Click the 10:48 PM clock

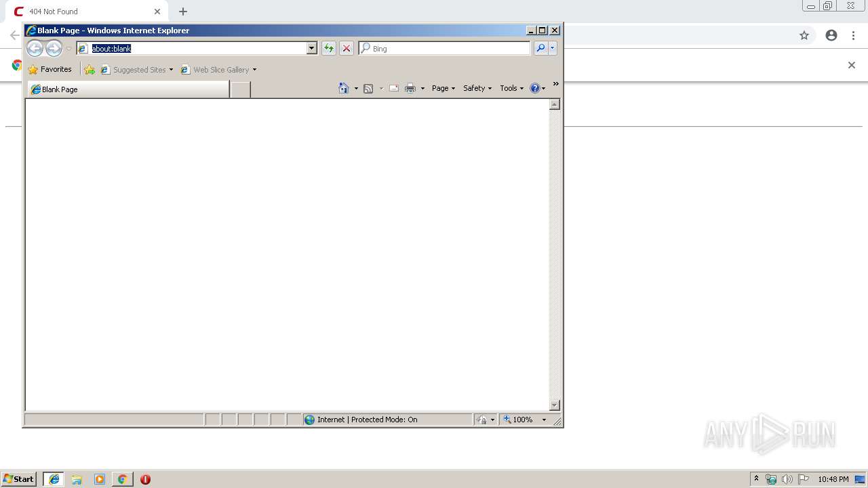click(x=833, y=479)
